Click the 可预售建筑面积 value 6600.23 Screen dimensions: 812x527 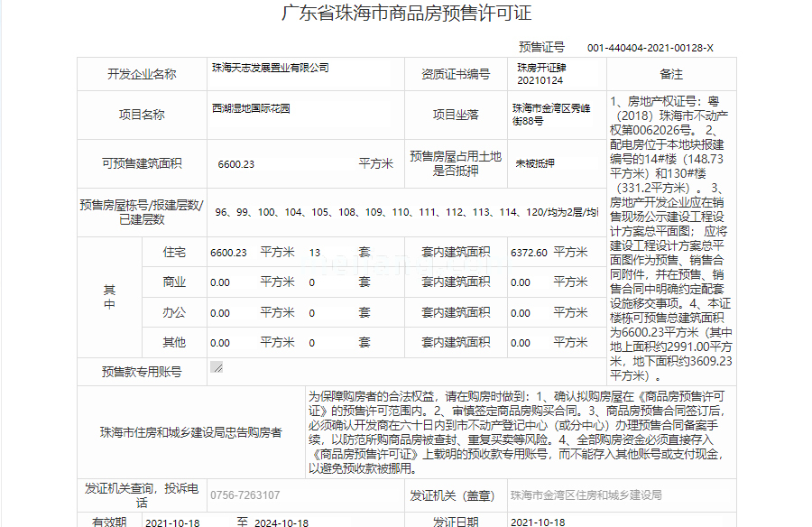click(x=236, y=164)
